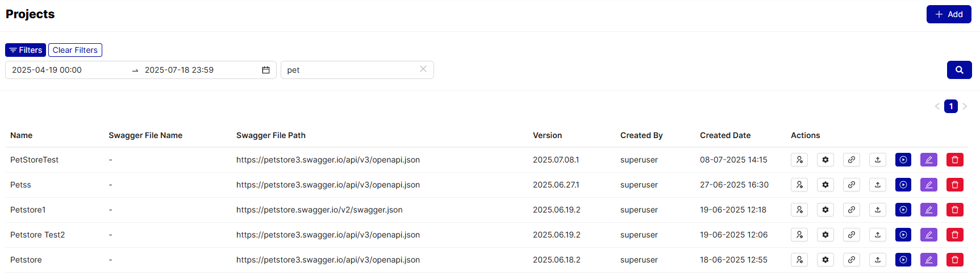
Task: Click the blue search magnifier button
Action: click(959, 70)
